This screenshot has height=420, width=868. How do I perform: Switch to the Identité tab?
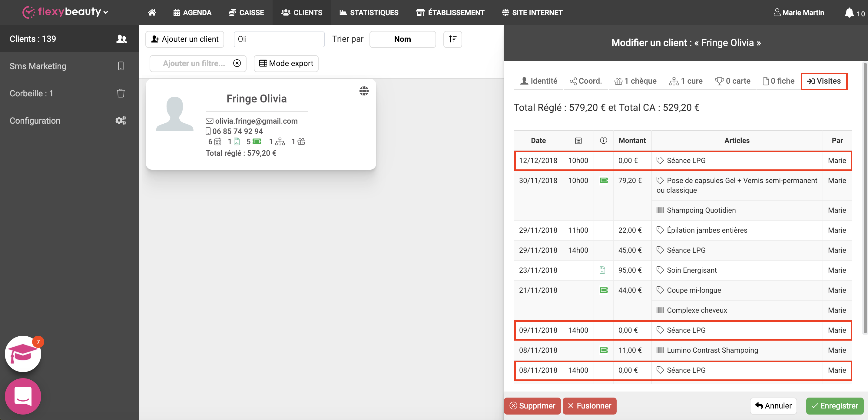(538, 81)
